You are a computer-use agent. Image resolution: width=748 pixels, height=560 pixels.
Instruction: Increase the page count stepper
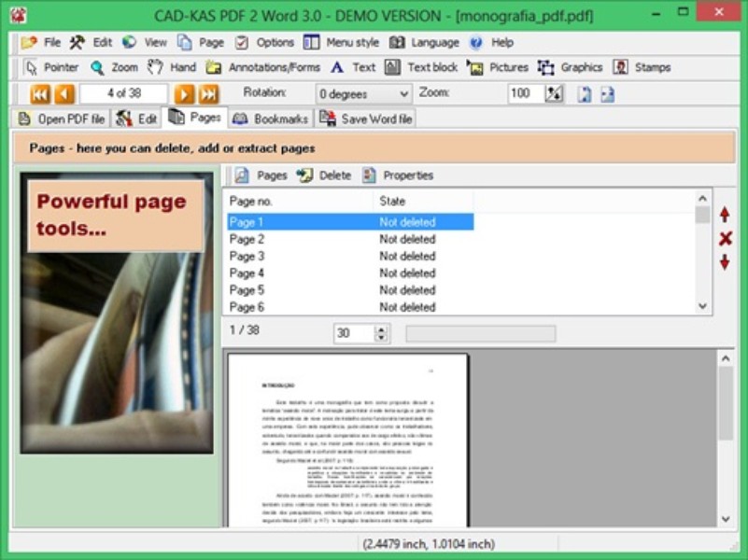pos(382,328)
